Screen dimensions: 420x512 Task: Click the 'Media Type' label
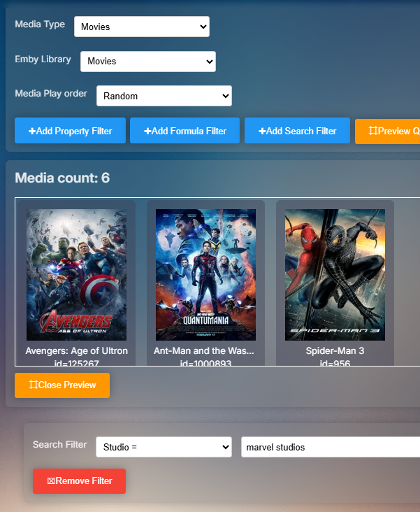point(40,24)
